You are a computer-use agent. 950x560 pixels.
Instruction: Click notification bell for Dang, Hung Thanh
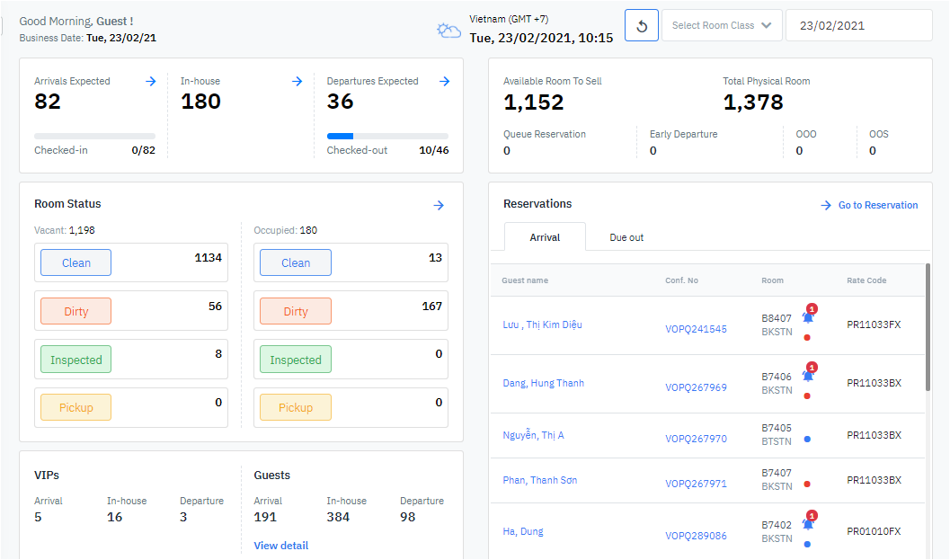[x=808, y=375]
